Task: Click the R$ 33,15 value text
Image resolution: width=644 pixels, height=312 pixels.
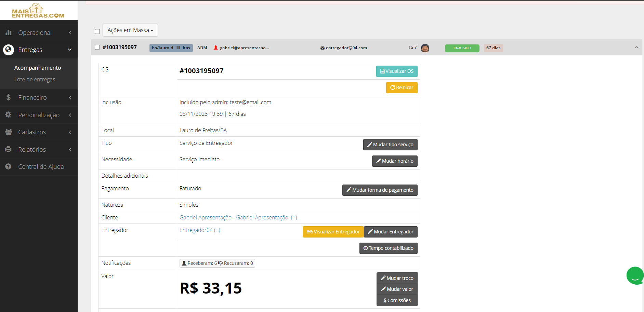Action: pyautogui.click(x=211, y=288)
